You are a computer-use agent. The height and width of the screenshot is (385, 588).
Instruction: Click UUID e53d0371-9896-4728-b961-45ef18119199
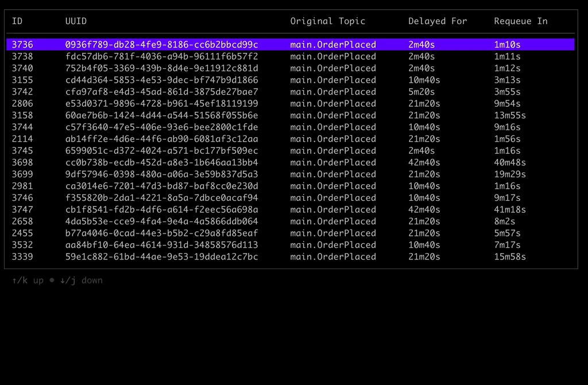(x=161, y=103)
